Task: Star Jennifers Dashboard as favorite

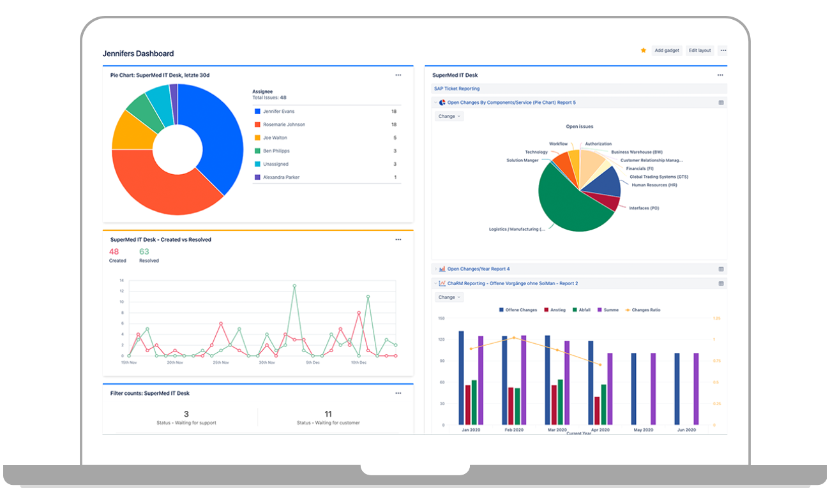Action: pos(644,50)
